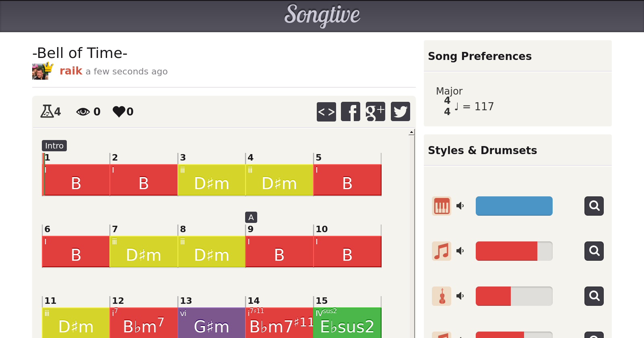
Task: Select the A section marker
Action: [x=251, y=217]
